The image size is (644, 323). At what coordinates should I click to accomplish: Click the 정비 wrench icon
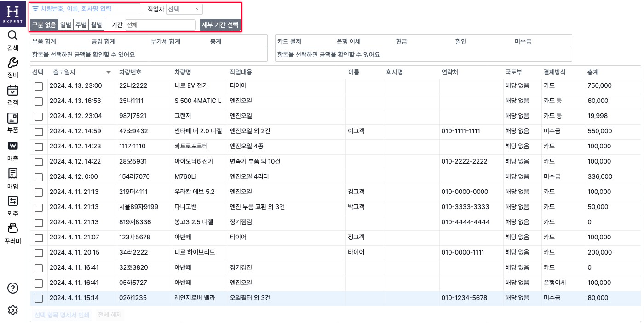click(x=13, y=63)
